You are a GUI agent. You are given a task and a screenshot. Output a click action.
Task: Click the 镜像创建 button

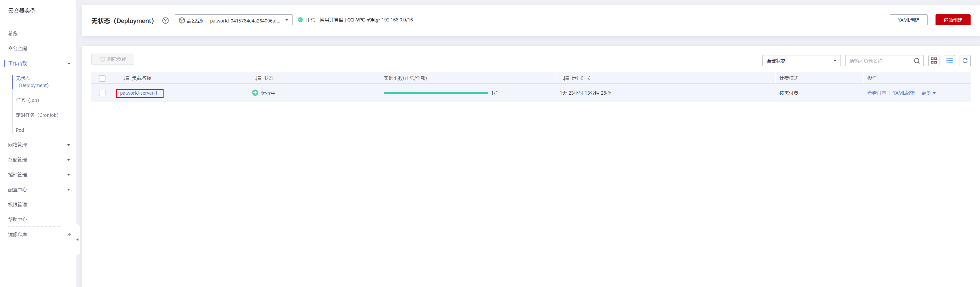(x=952, y=20)
